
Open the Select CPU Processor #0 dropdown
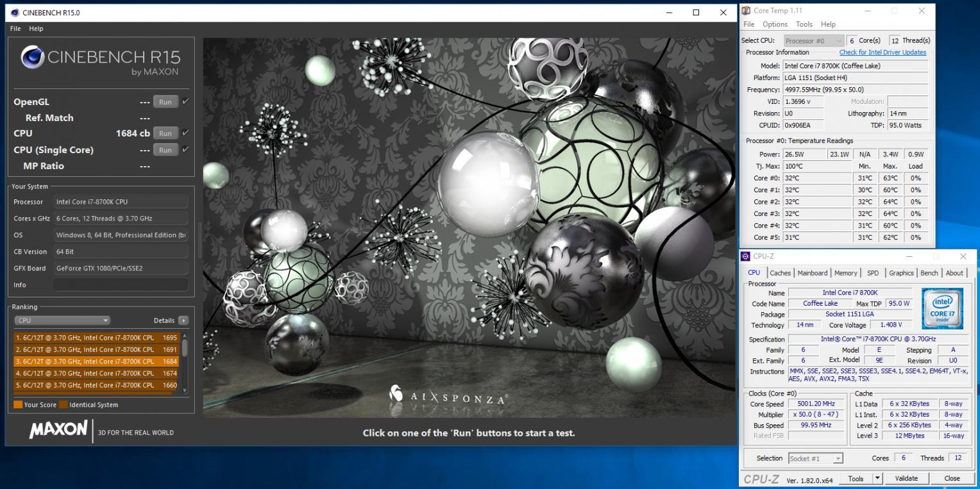813,40
